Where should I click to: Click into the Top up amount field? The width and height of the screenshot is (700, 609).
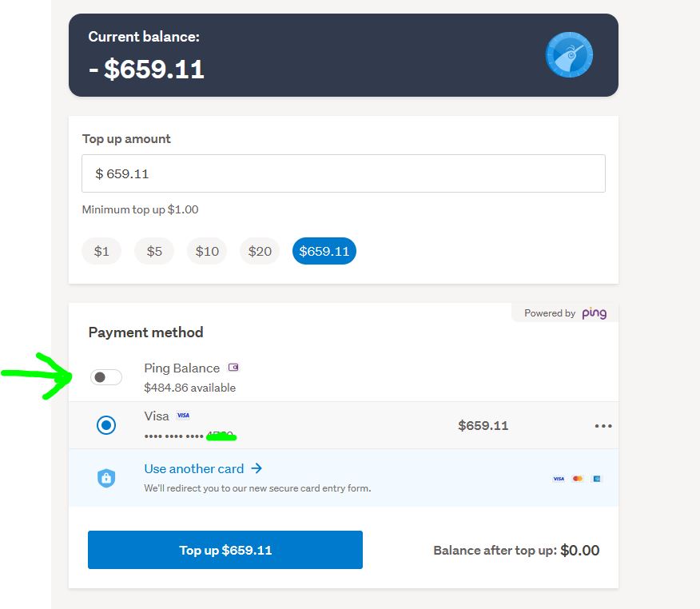(x=344, y=173)
